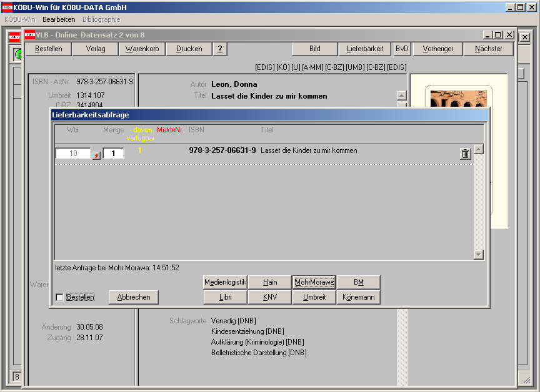Click the [KÖ] source tag
The height and width of the screenshot is (392, 540).
tap(282, 67)
